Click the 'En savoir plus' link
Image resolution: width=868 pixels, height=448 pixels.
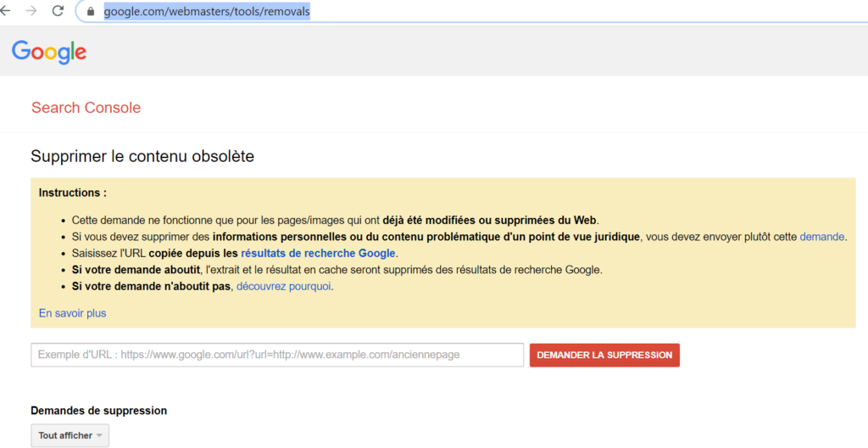pos(73,313)
